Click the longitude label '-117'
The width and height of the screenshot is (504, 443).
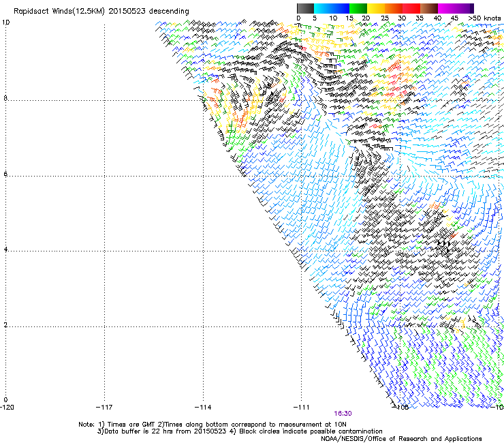[x=104, y=408]
